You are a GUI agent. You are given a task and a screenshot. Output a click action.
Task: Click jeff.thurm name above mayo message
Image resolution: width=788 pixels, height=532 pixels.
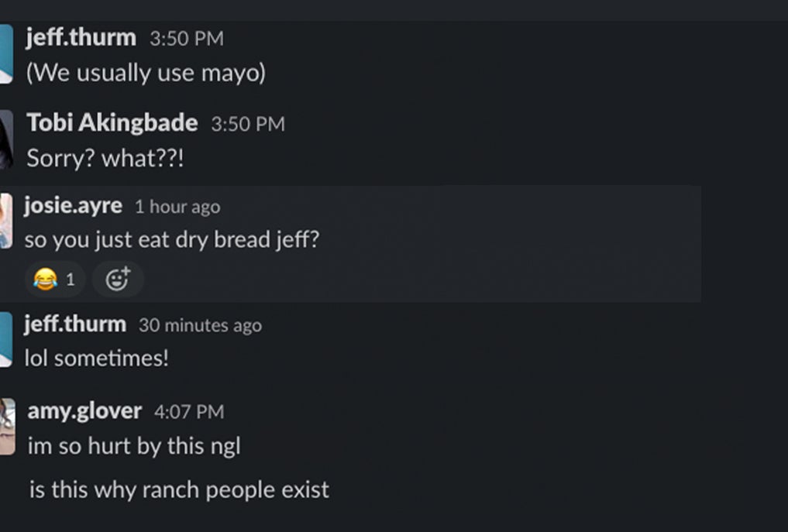click(81, 37)
